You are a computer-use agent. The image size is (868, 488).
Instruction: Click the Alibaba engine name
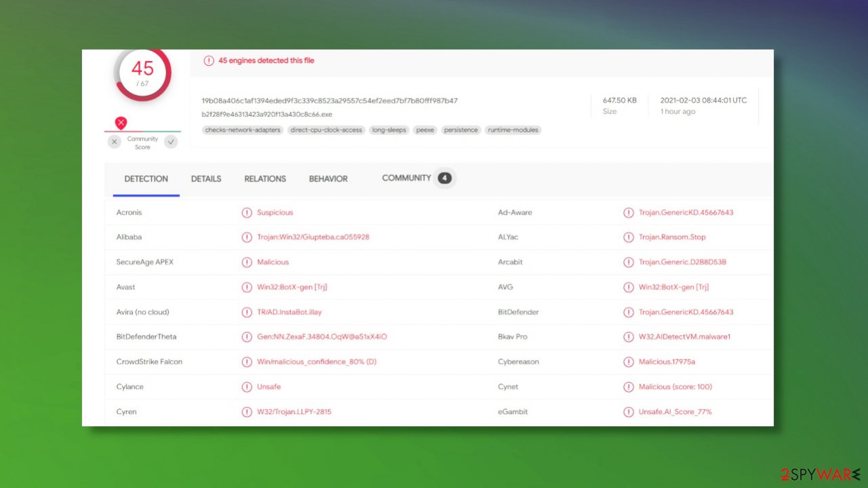coord(129,238)
